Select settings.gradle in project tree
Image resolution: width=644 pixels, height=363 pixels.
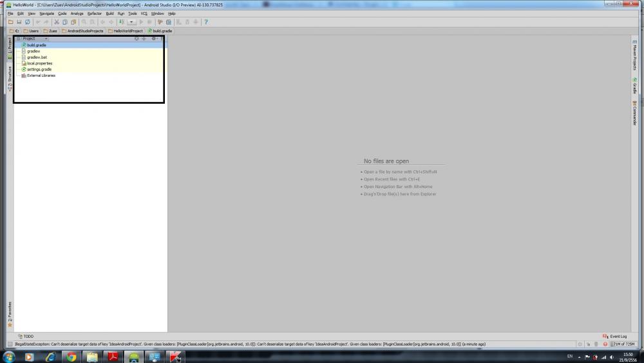click(x=39, y=70)
